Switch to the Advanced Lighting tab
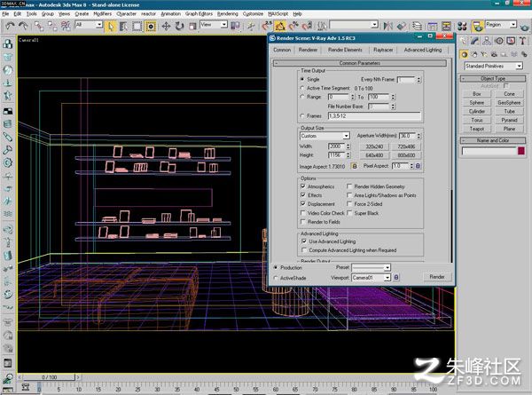 423,50
